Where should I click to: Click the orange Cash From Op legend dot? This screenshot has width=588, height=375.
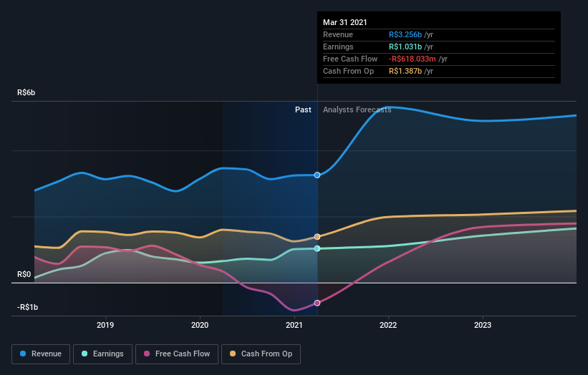233,354
